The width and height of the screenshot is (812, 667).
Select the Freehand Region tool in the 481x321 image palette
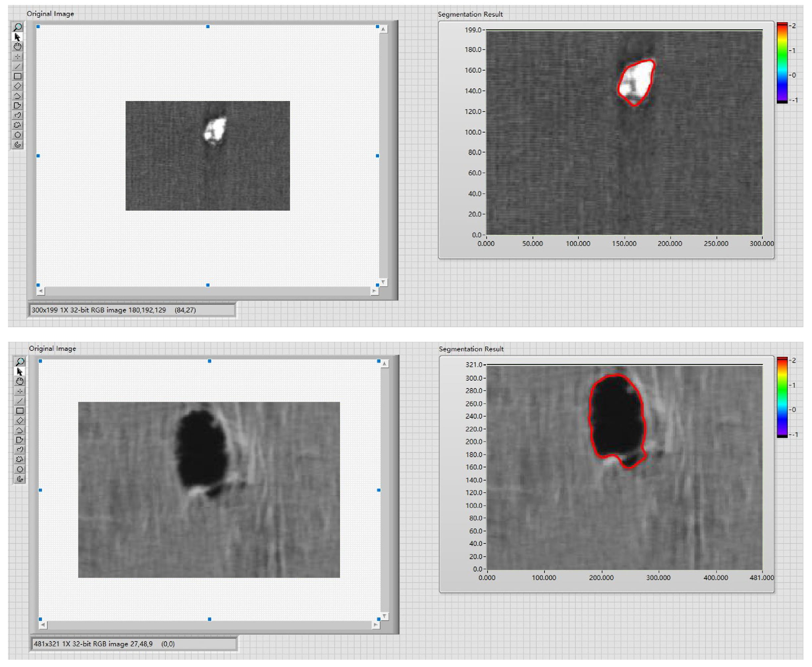click(20, 460)
